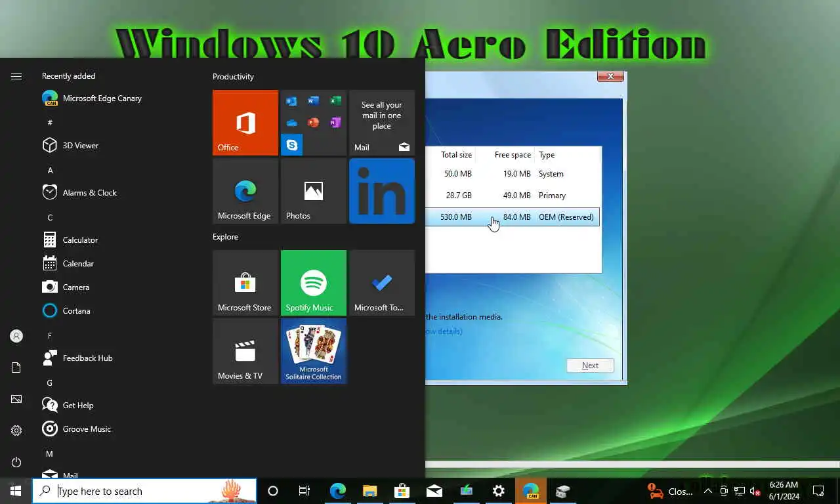
Task: Click the Recently added header
Action: coord(68,76)
